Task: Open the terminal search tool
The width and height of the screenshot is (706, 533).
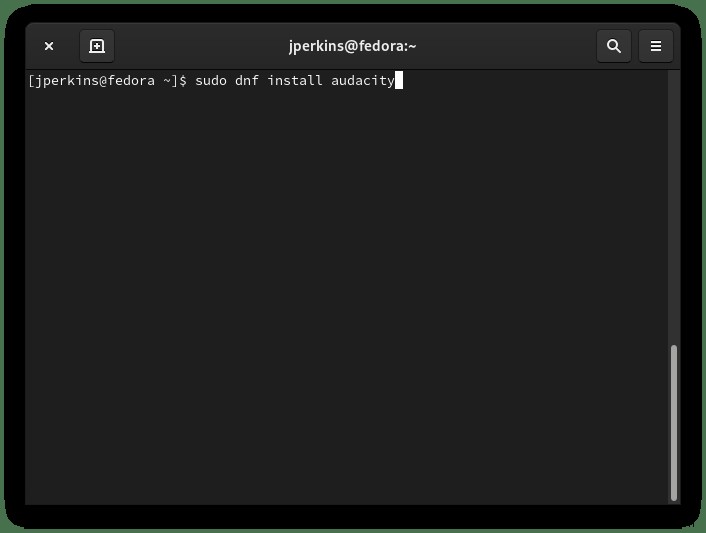Action: (x=614, y=46)
